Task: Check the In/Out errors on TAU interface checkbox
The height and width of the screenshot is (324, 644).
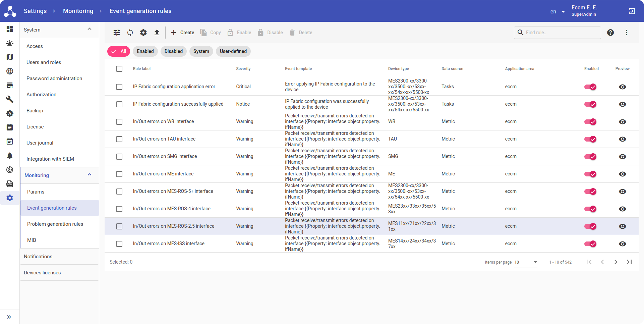Action: pyautogui.click(x=119, y=139)
